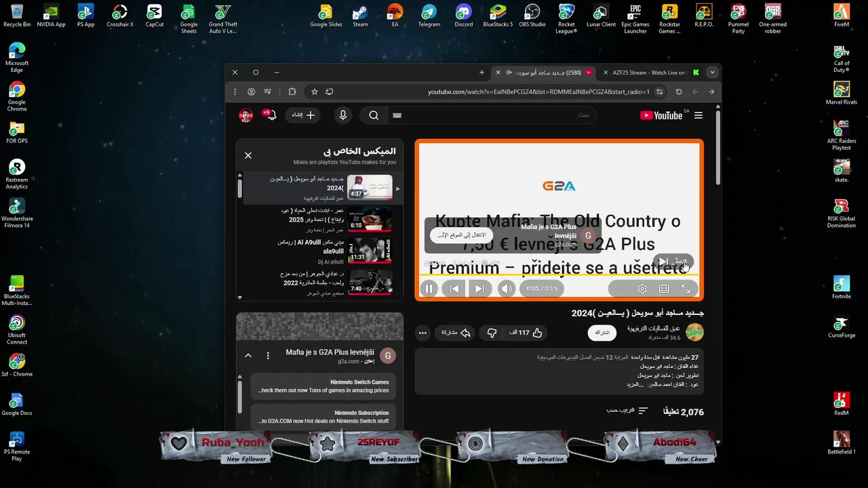Click the YouTube search input field
This screenshot has height=488, width=868.
492,115
